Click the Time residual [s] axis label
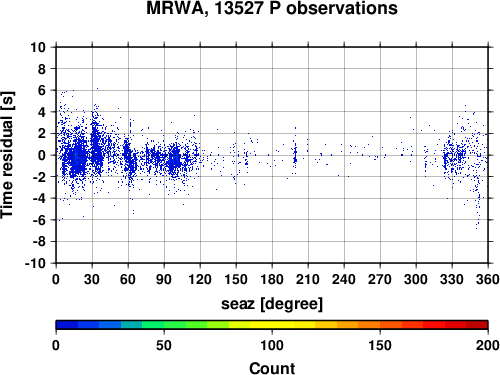The image size is (500, 375). click(8, 155)
